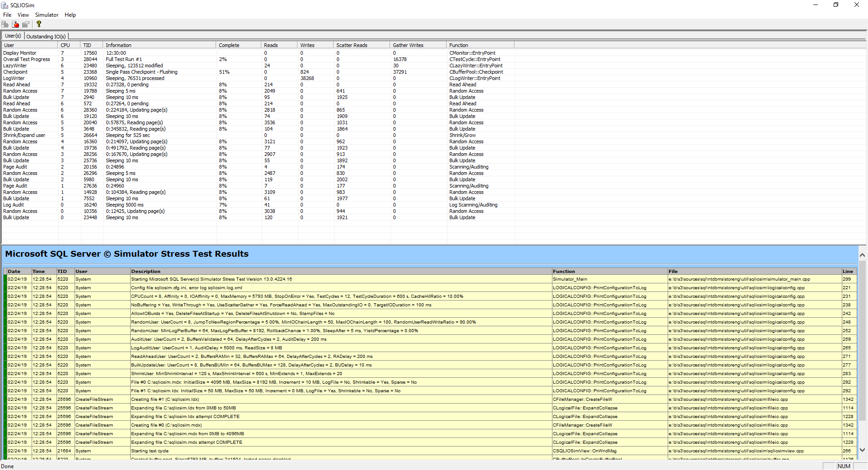This screenshot has height=470, width=868.
Task: Select the Read Ahead row with TID 572
Action: [258, 103]
